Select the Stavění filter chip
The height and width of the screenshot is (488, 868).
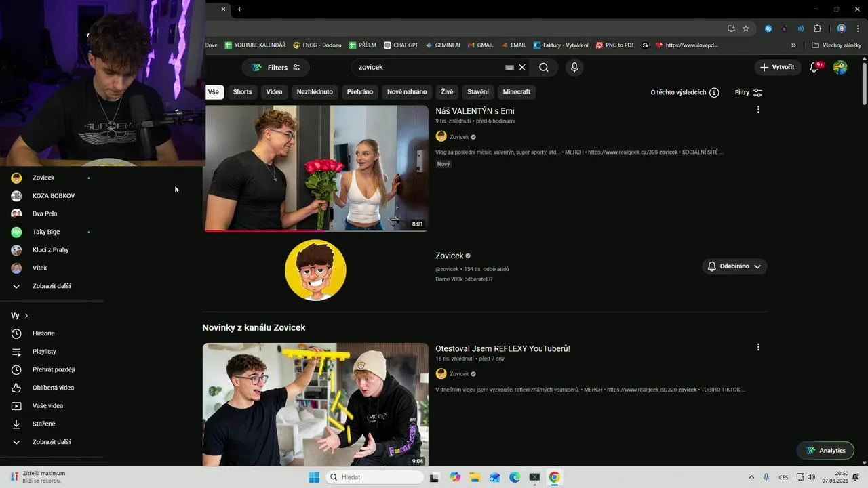478,92
